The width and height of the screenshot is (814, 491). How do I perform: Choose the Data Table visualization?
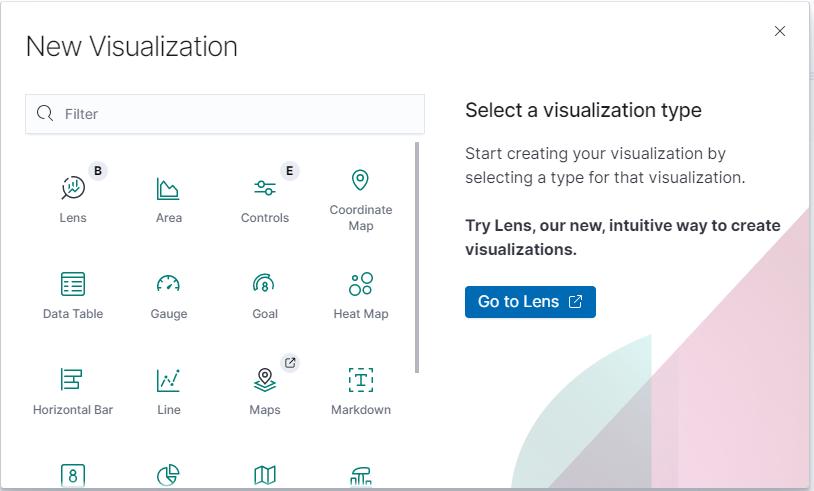pyautogui.click(x=73, y=292)
